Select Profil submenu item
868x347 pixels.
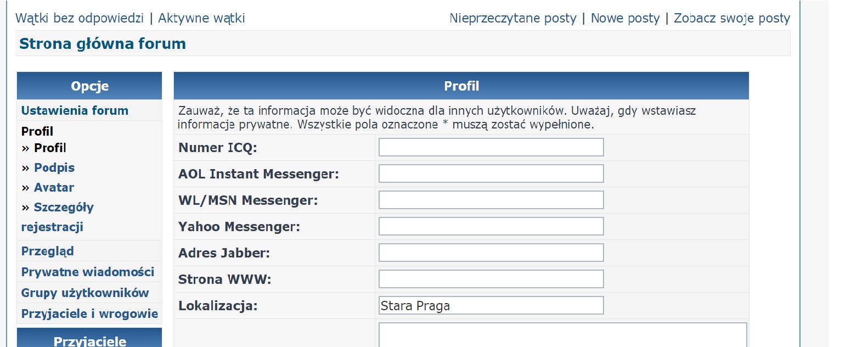pos(50,148)
